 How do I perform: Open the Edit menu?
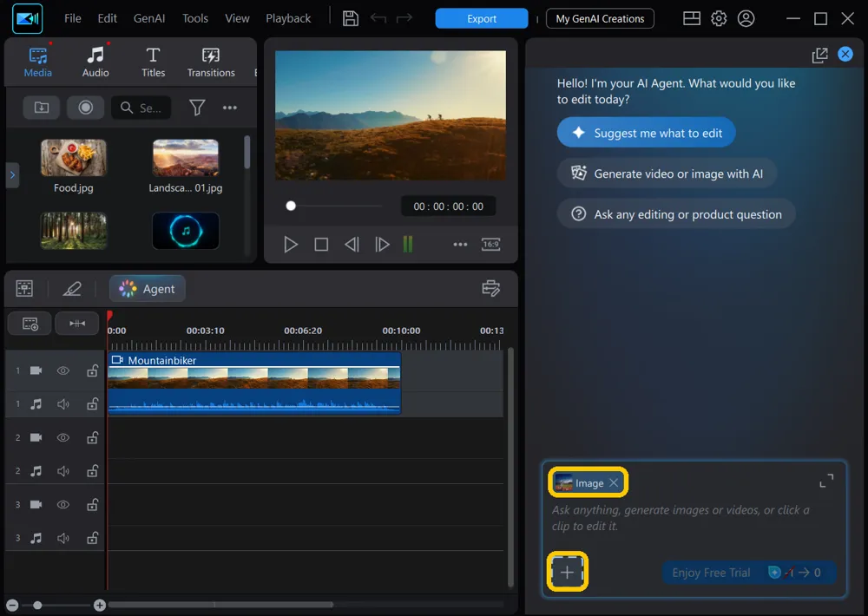(107, 18)
